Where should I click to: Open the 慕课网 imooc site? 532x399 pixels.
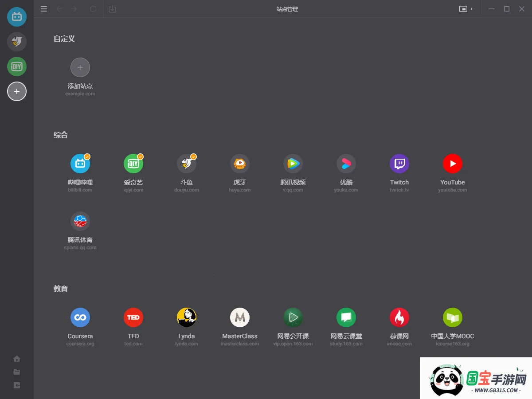(399, 317)
